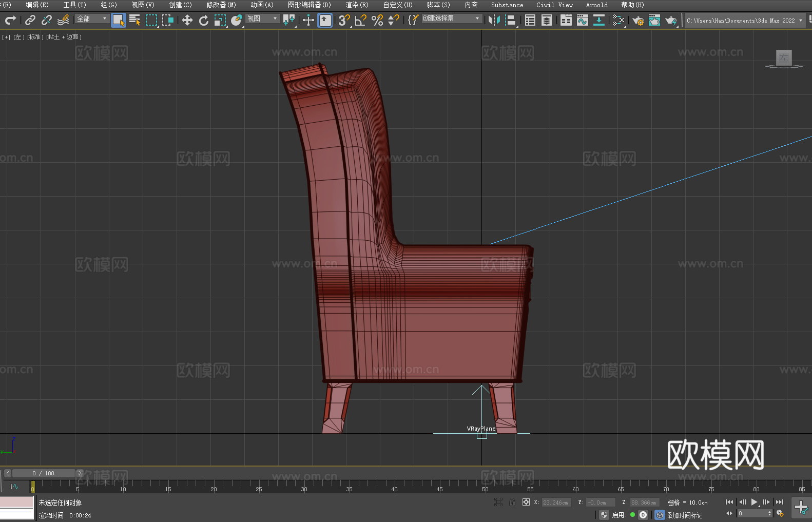Choose the rectangular selection region tool
Viewport: 812px width, 522px height.
point(151,20)
